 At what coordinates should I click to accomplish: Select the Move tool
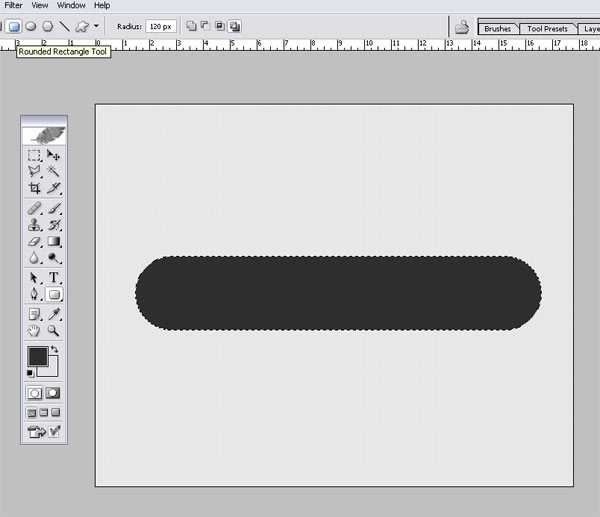pyautogui.click(x=53, y=155)
